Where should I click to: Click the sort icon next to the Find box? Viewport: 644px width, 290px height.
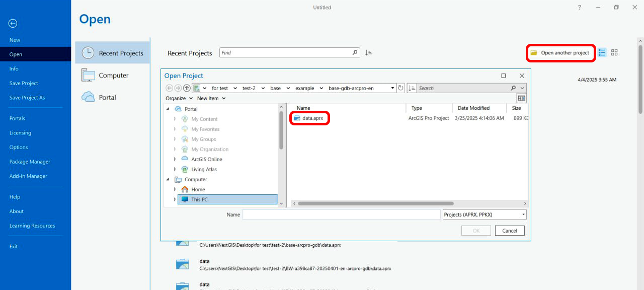(368, 53)
